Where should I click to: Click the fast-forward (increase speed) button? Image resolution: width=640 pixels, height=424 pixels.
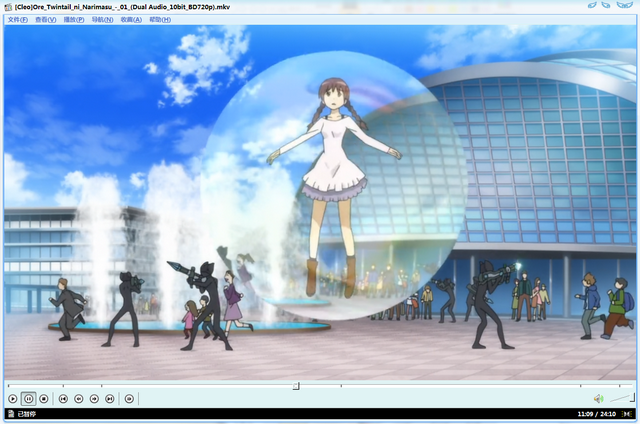click(94, 399)
